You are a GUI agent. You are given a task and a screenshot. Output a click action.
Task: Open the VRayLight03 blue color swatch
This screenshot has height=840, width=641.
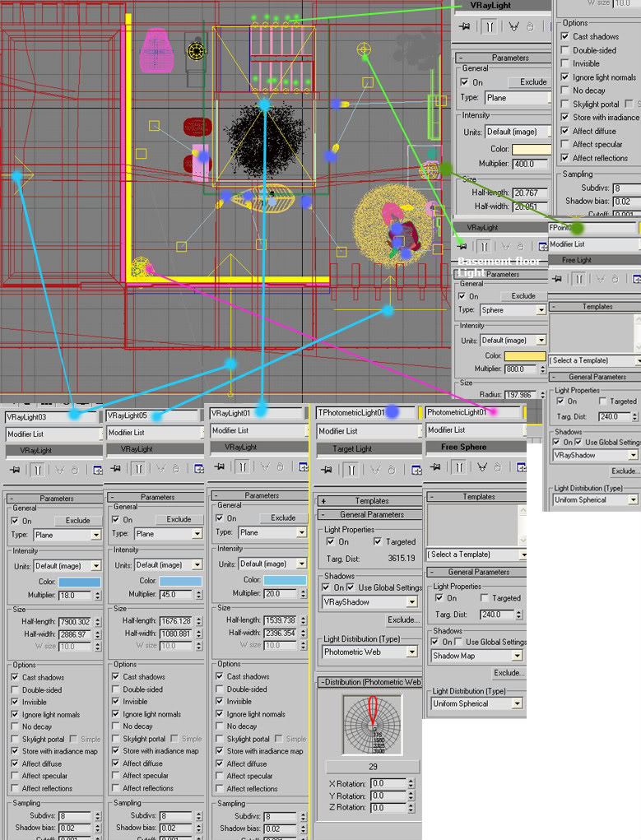pyautogui.click(x=79, y=582)
